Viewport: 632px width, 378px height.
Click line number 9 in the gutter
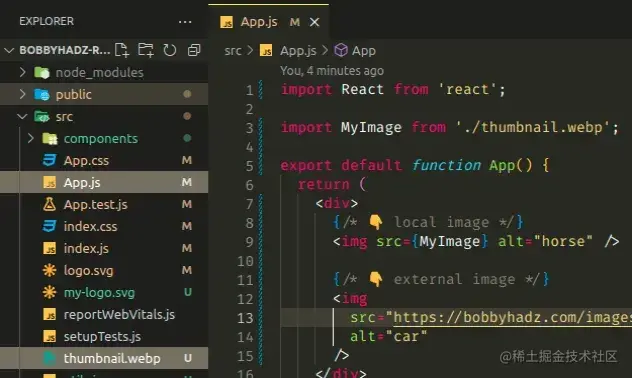[250, 242]
